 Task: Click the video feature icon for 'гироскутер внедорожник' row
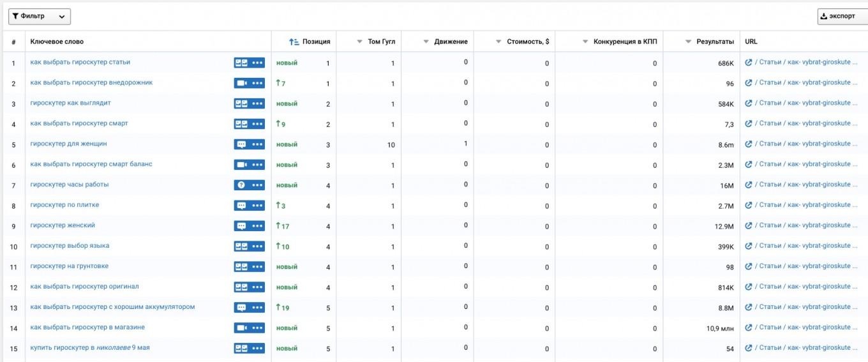pyautogui.click(x=241, y=83)
